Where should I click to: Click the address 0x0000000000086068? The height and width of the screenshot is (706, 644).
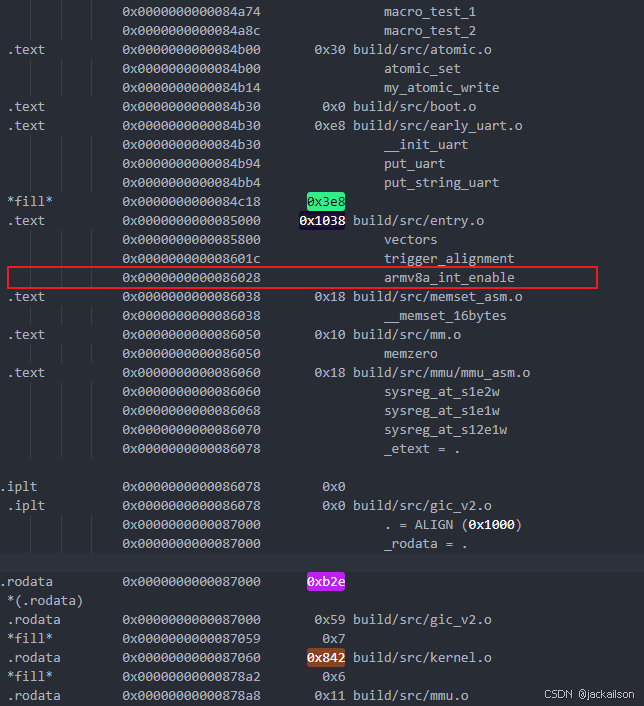[191, 411]
